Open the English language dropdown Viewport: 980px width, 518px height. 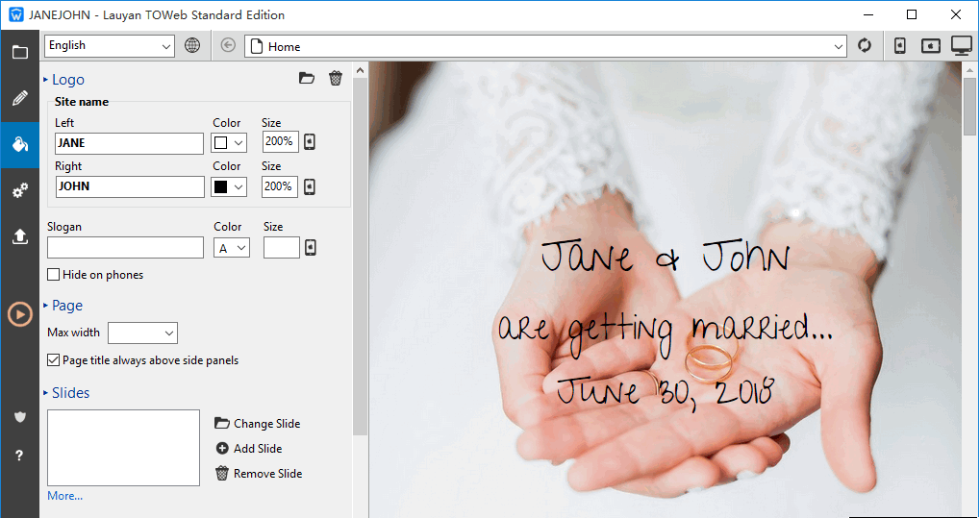pos(110,45)
